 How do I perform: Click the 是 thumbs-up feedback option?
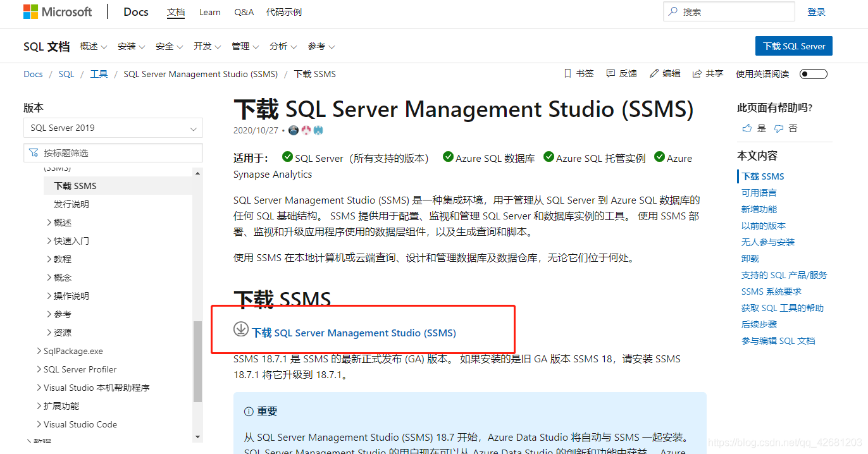pos(752,127)
